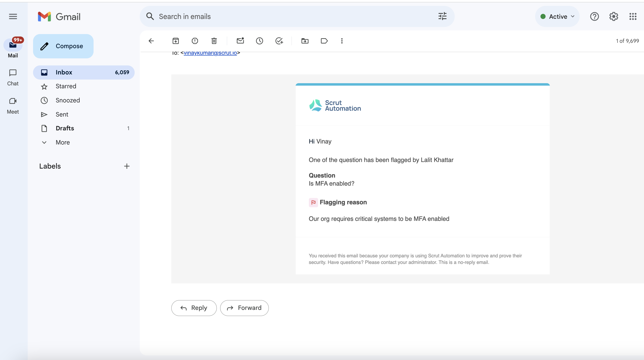Open the Help question mark icon
The height and width of the screenshot is (360, 644).
coord(594,17)
